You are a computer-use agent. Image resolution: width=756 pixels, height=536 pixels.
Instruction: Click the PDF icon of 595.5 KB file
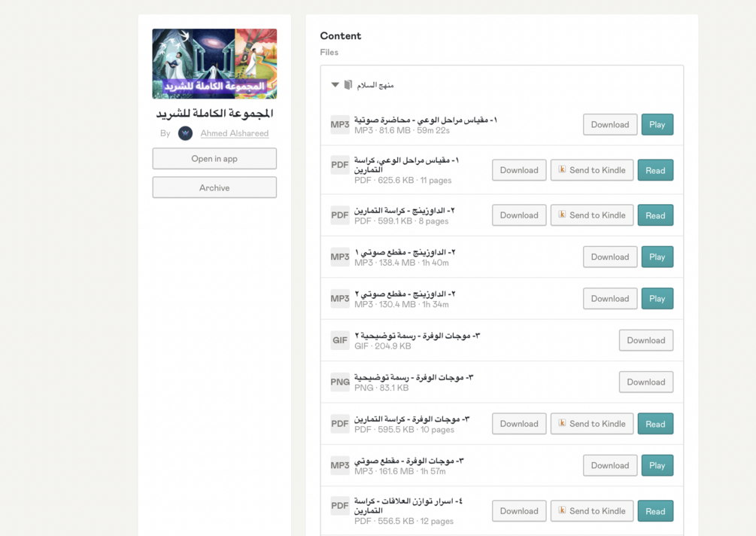[x=340, y=424]
